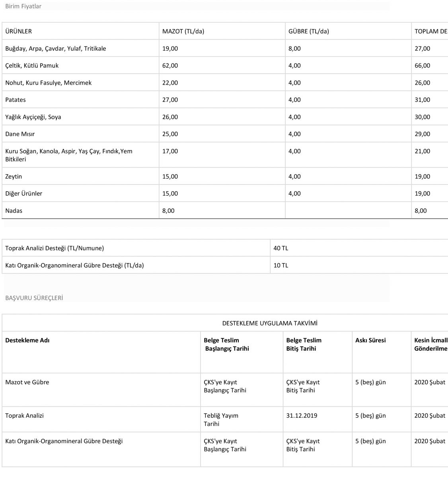Click the 'Askı Süresi' column header

tap(370, 340)
